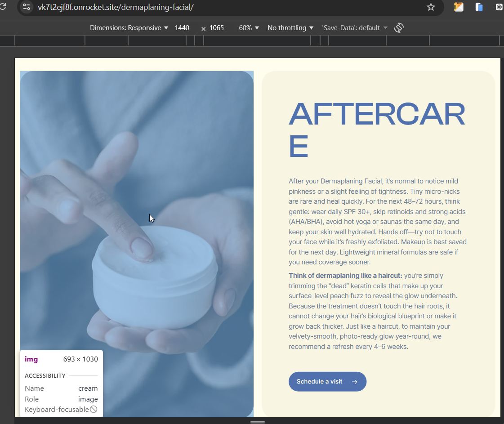Click the Schedule a visit button
Screen dimensions: 504x424
coord(327,382)
